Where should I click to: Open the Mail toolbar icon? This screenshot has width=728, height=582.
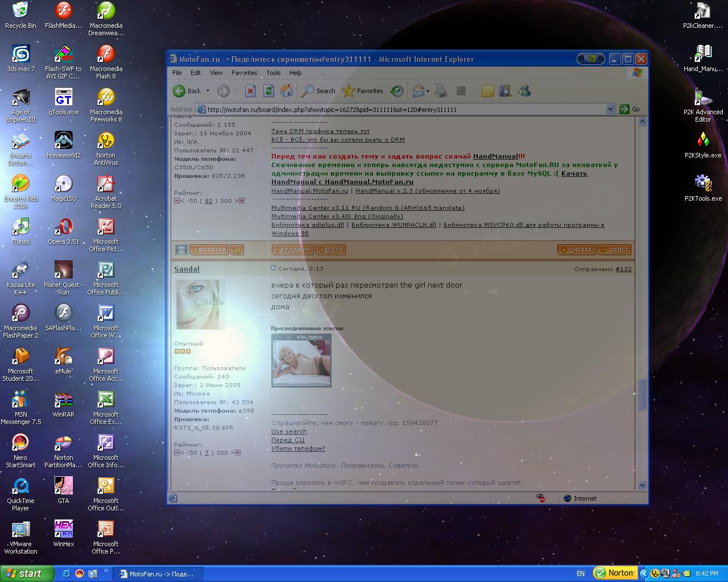(x=419, y=91)
